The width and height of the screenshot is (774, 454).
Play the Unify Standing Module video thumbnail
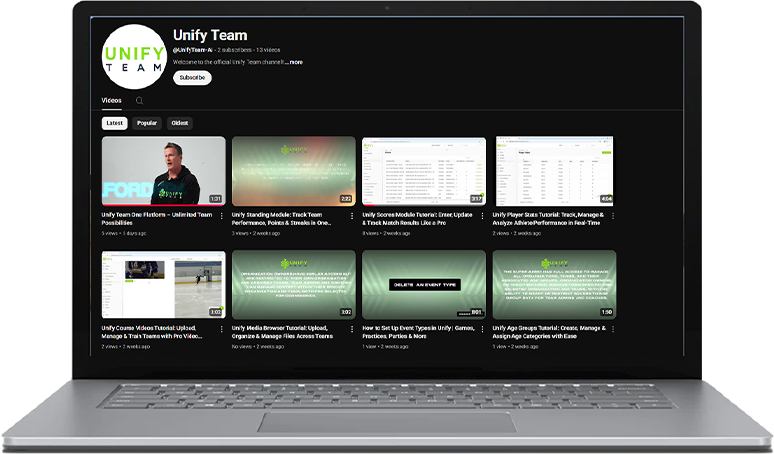tap(293, 171)
